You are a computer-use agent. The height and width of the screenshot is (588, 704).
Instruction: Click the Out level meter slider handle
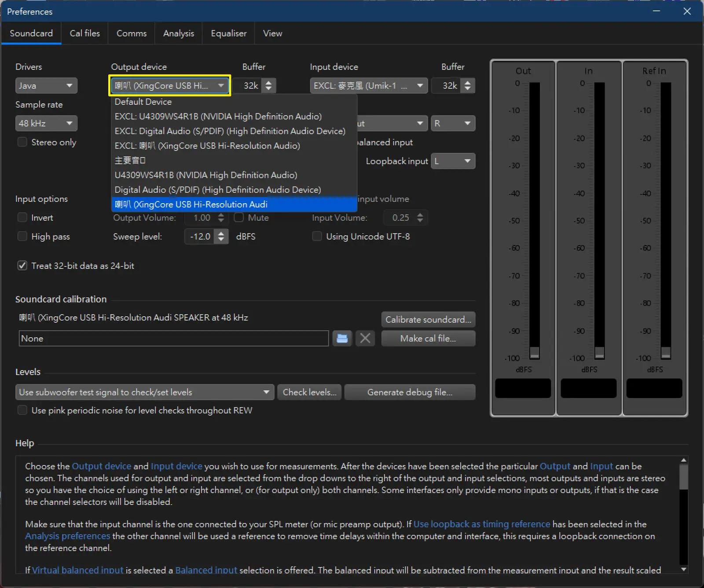[534, 353]
